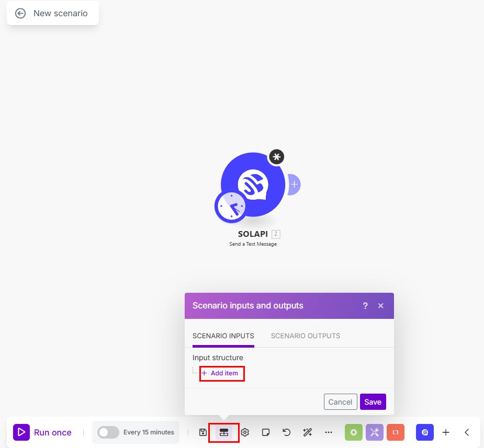Open the purple Tools icon

(375, 432)
